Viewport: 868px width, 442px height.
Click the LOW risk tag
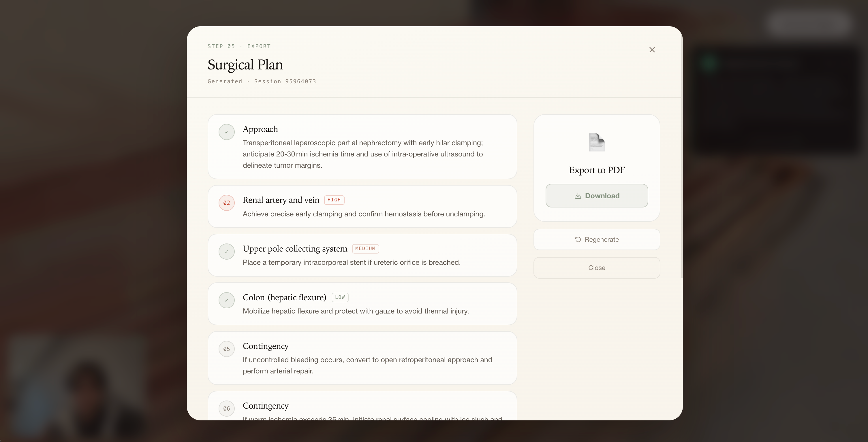pyautogui.click(x=340, y=297)
